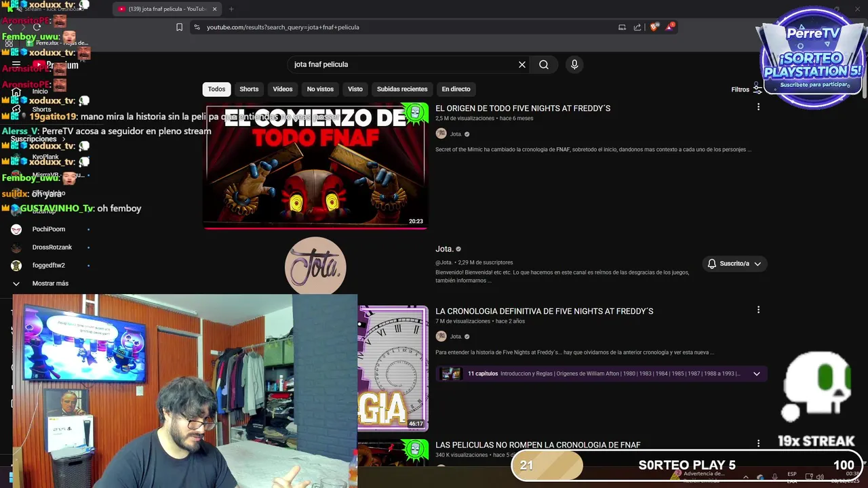Screen dimensions: 868x488
Task: Open the Brave Shields lion icon
Action: coord(654,27)
